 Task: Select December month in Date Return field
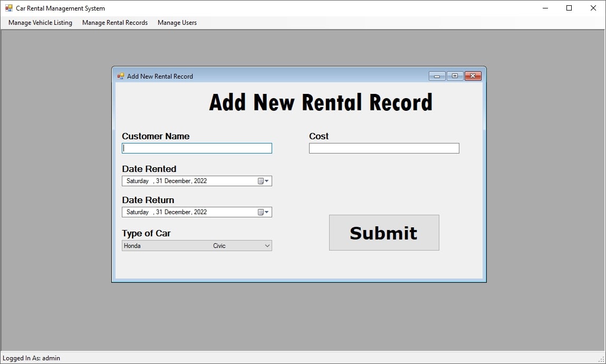pyautogui.click(x=177, y=212)
